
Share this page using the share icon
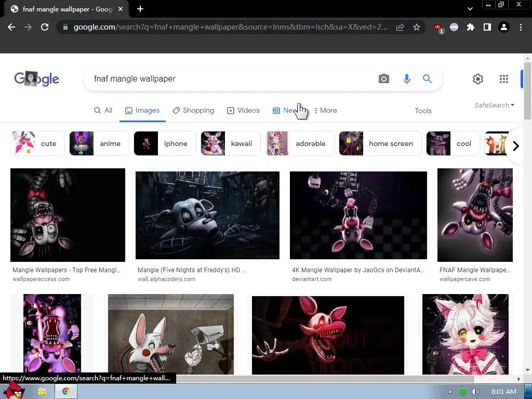tap(400, 27)
